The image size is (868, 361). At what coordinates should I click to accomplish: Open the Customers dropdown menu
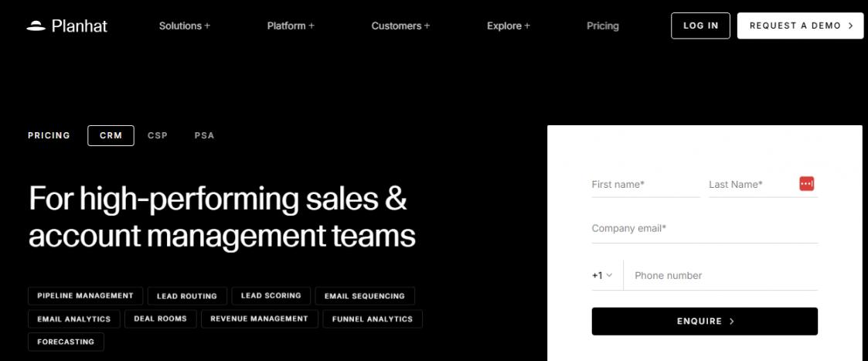(400, 26)
